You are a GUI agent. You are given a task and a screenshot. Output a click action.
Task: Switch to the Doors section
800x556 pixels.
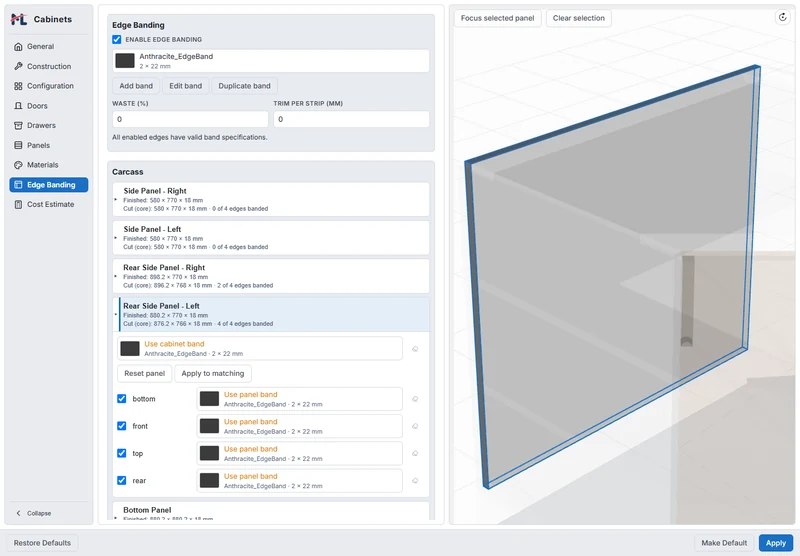click(x=48, y=106)
